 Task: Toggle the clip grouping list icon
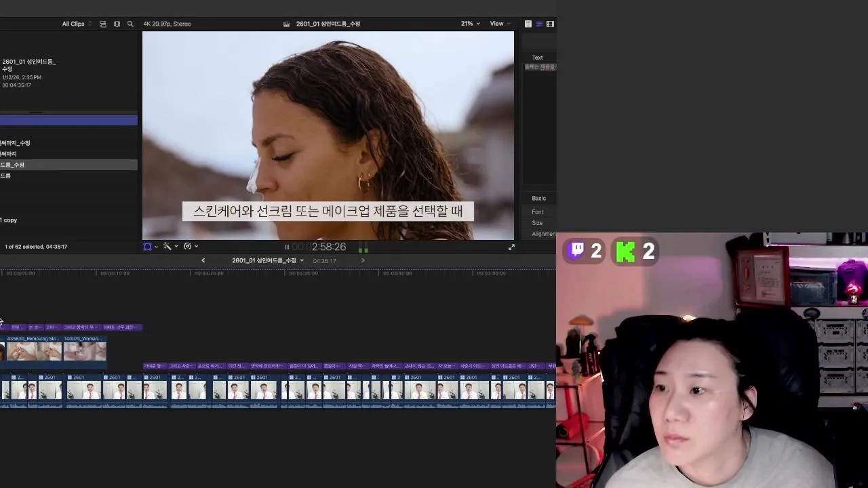click(x=103, y=24)
